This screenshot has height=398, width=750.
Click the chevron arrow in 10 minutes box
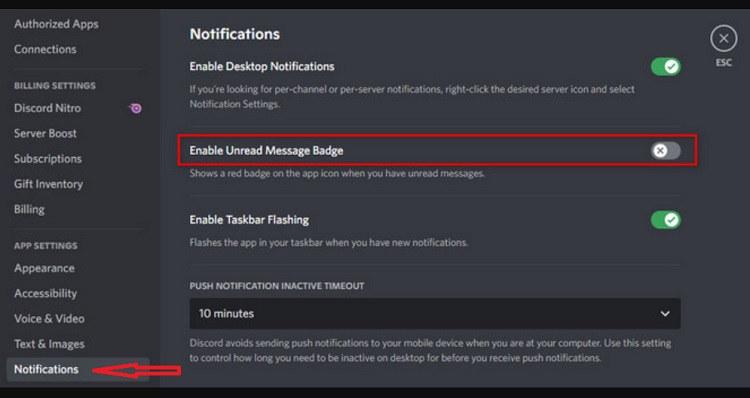[665, 314]
